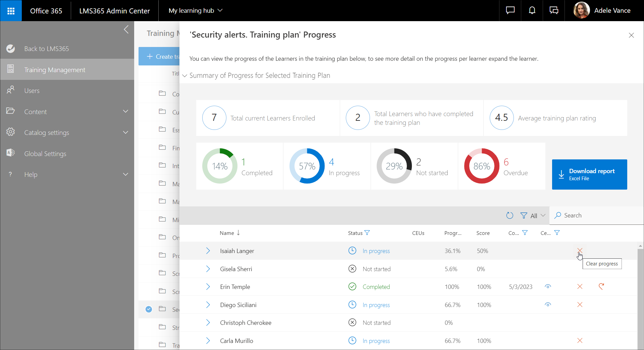Open Global Settings
Image resolution: width=644 pixels, height=350 pixels.
tap(45, 153)
